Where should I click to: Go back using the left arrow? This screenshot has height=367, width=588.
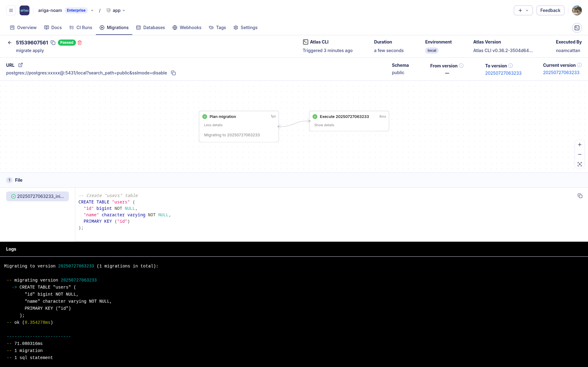(x=10, y=43)
